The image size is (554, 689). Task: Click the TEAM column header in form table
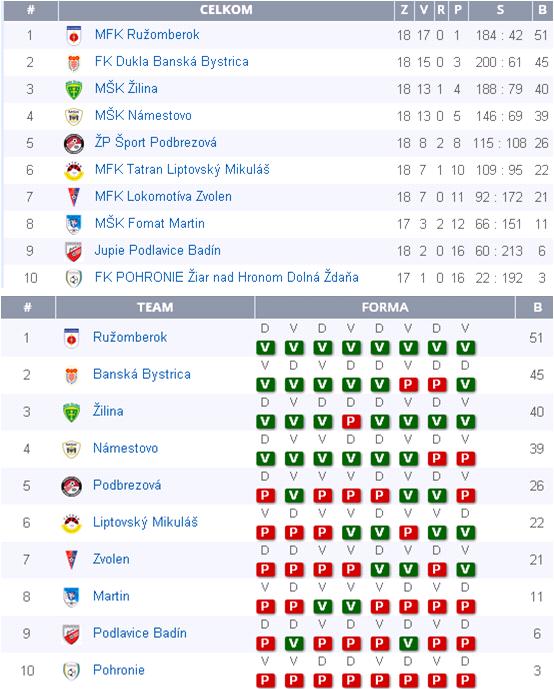click(x=155, y=307)
